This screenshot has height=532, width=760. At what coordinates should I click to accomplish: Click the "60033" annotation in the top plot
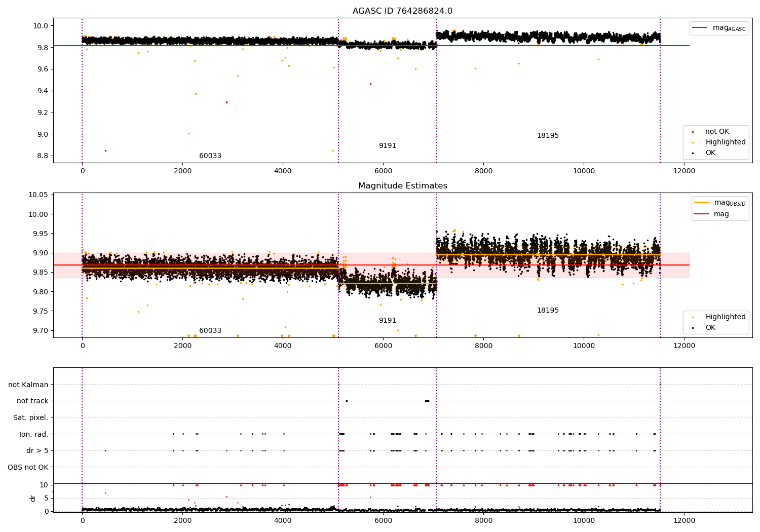coord(210,156)
